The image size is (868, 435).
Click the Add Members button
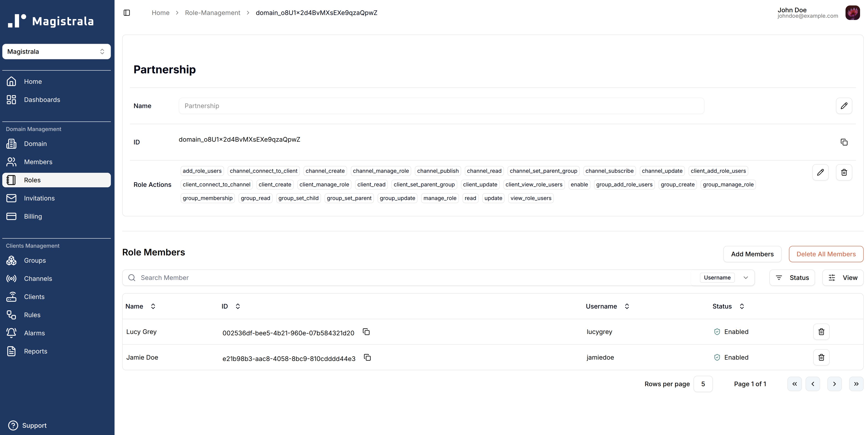(752, 254)
